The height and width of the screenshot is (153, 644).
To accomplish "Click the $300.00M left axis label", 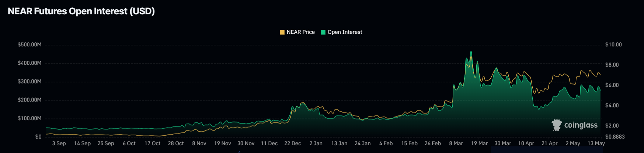I will [29, 81].
